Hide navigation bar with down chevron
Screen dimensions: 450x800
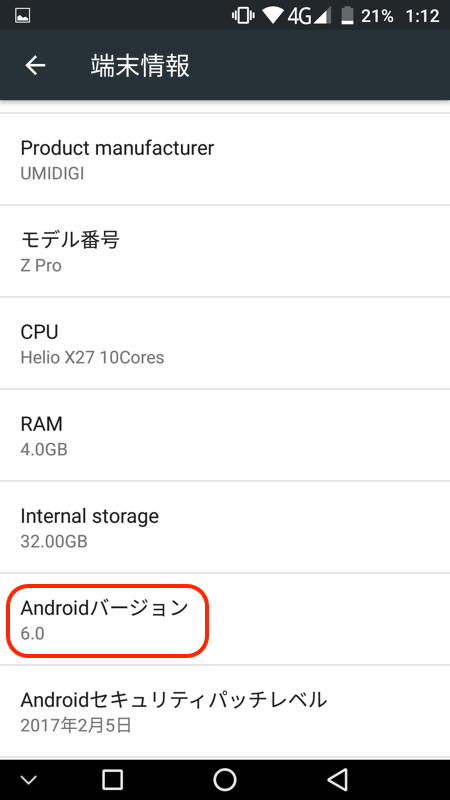pos(29,780)
